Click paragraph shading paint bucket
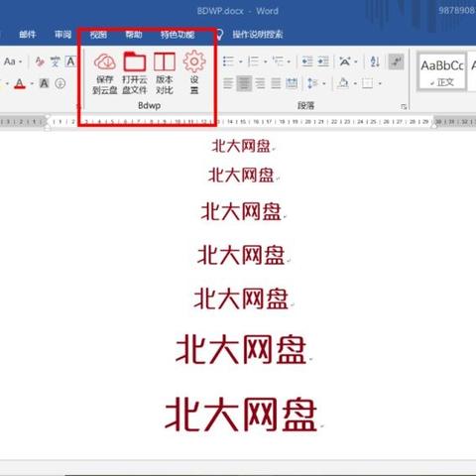 point(343,83)
